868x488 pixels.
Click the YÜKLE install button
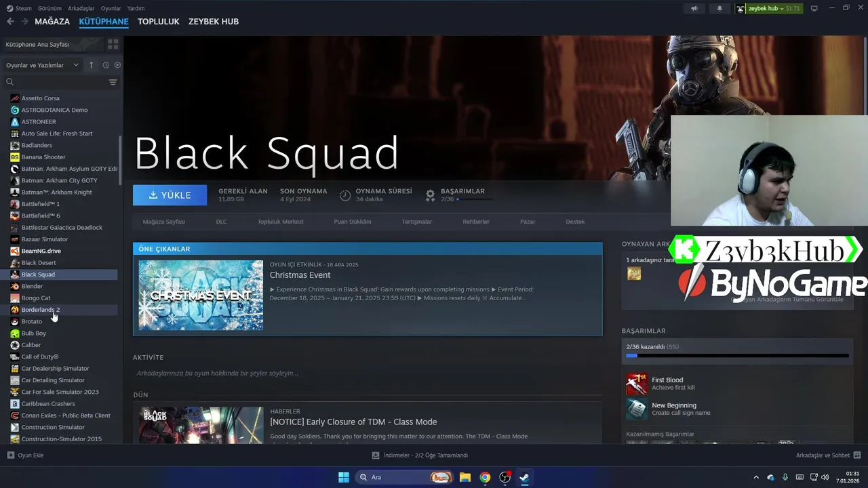(170, 195)
